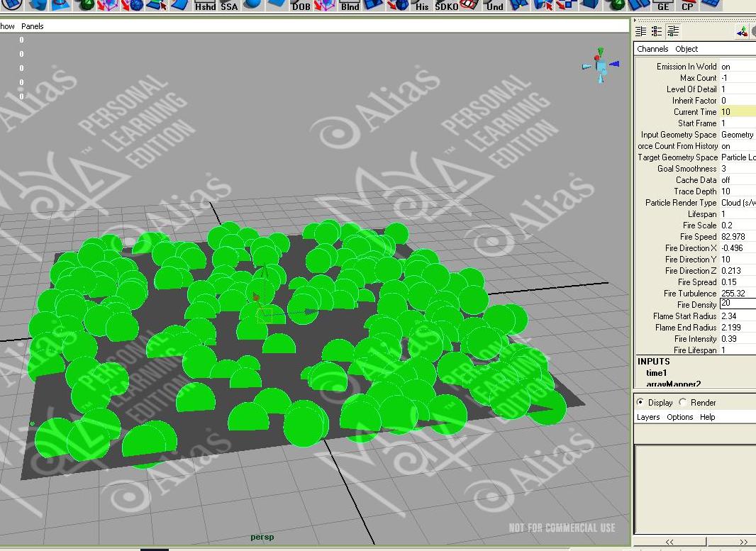The width and height of the screenshot is (756, 551).
Task: Run the DOB shelf script
Action: coord(301,5)
